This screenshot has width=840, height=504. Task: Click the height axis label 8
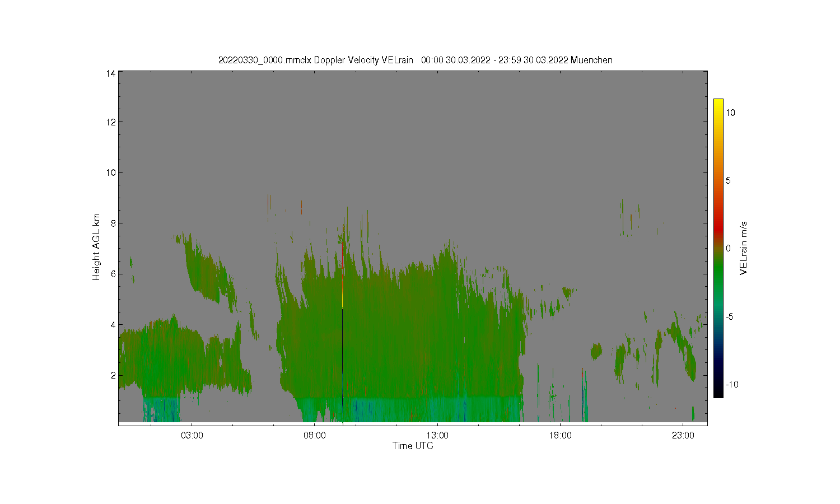pos(113,223)
